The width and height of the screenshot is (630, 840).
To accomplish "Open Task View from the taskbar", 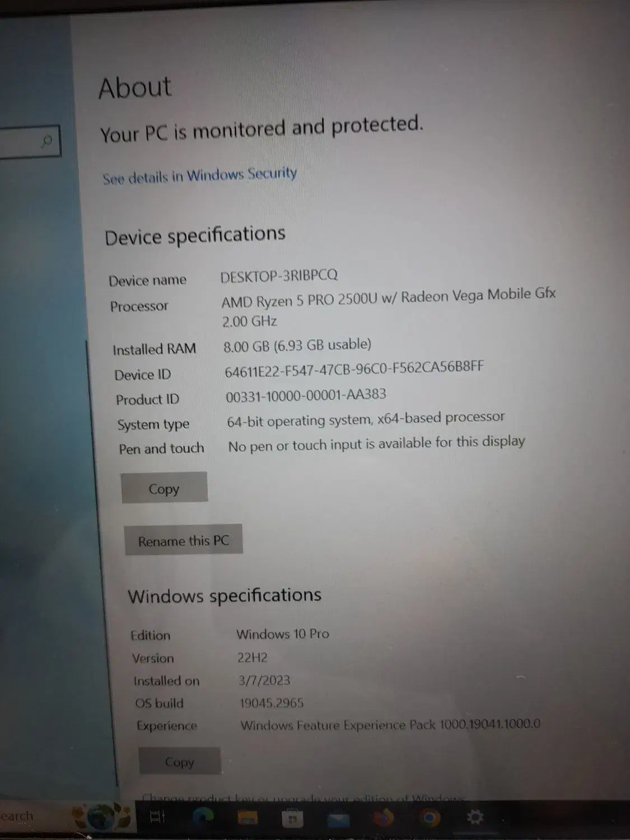I will point(158,818).
